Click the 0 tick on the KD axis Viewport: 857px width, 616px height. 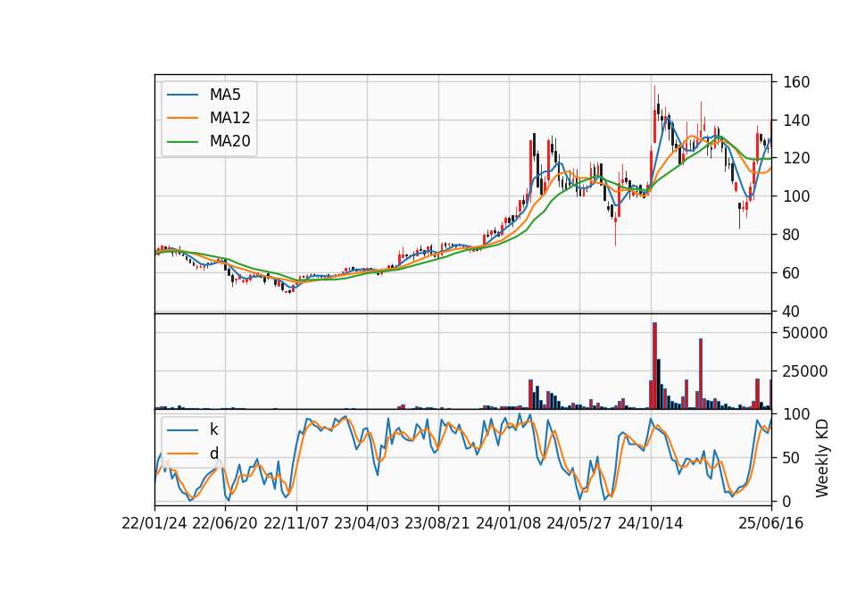point(787,502)
